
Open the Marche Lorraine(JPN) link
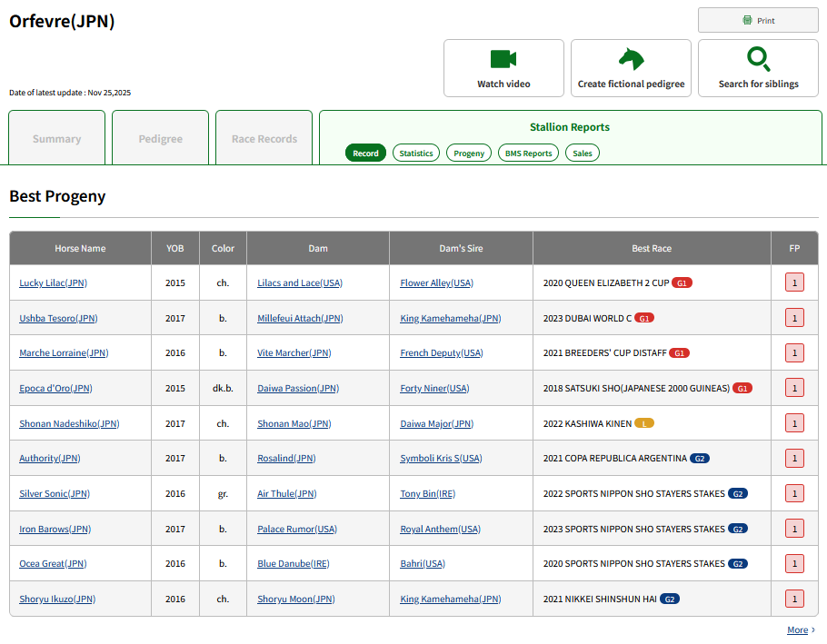[64, 353]
